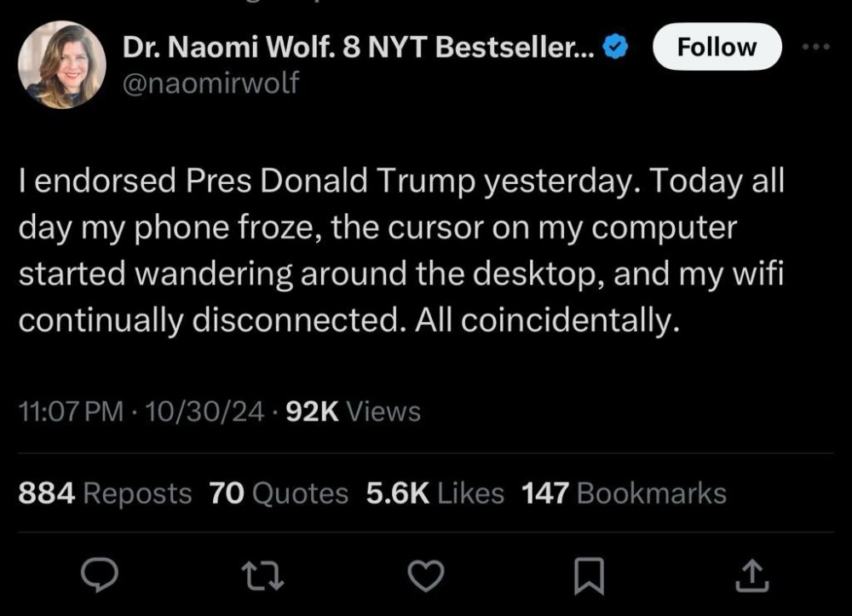Viewport: 852px width, 616px height.
Task: Click the tweet line starting "I endorsed Pres"
Action: coord(400,182)
